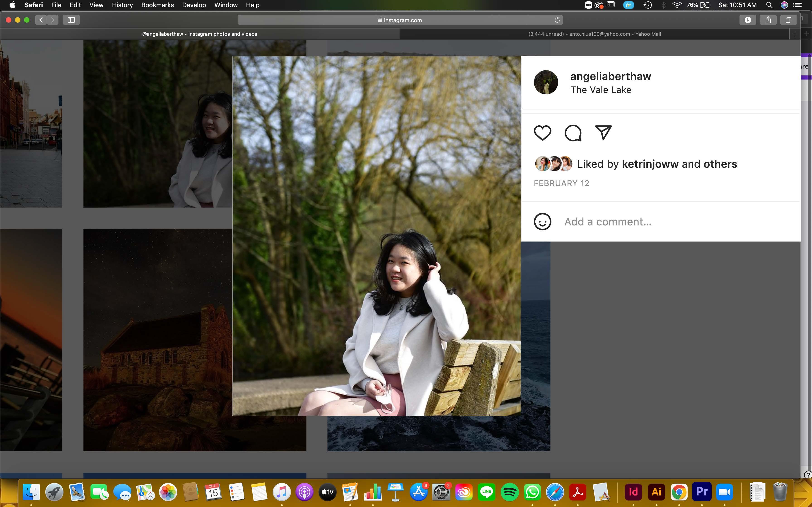This screenshot has width=812, height=507.
Task: Open angeliaberthaw profile link
Action: pyautogui.click(x=610, y=76)
